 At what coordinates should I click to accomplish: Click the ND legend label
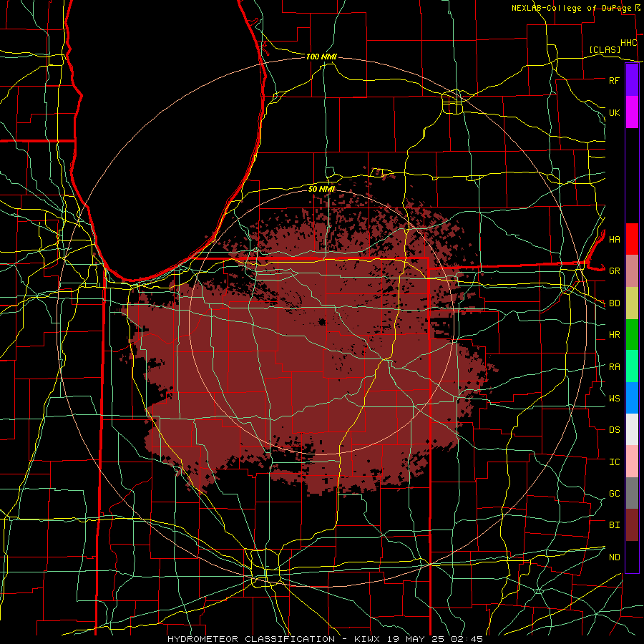click(614, 557)
